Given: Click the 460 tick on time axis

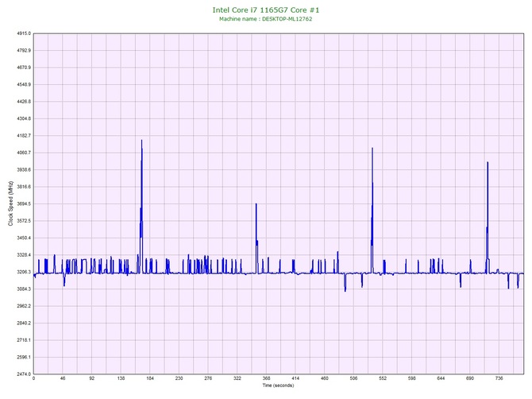Looking at the screenshot, I should pos(325,378).
